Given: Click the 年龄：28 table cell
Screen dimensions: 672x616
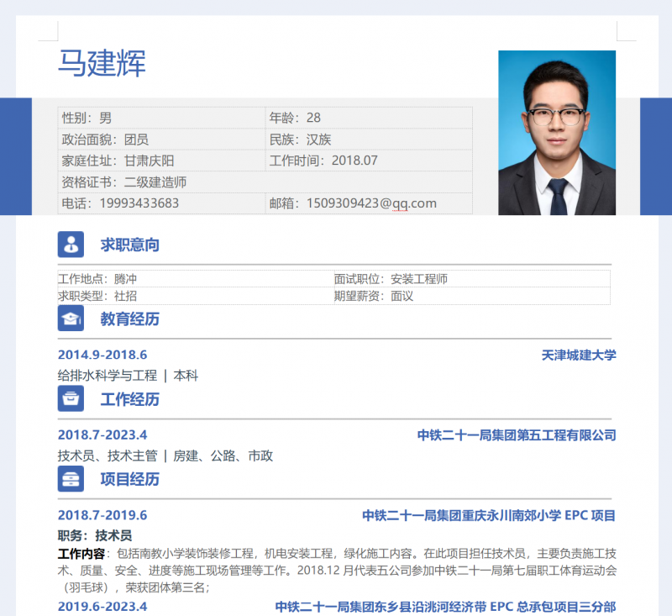Looking at the screenshot, I should pos(368,118).
